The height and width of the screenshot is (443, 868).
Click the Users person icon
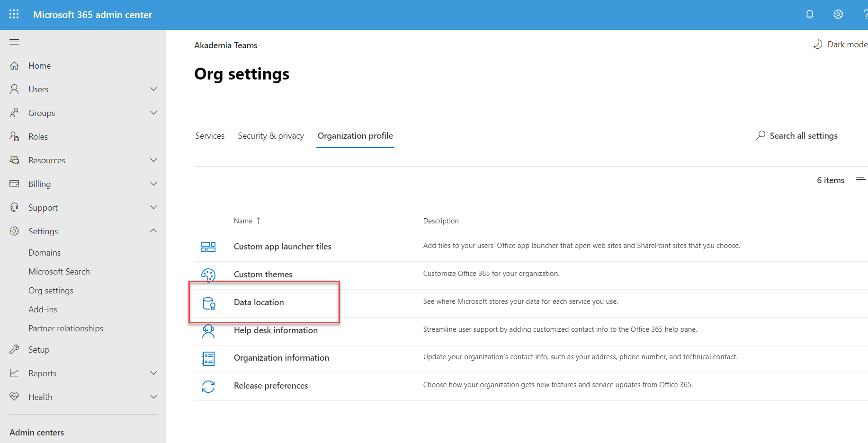coord(15,89)
